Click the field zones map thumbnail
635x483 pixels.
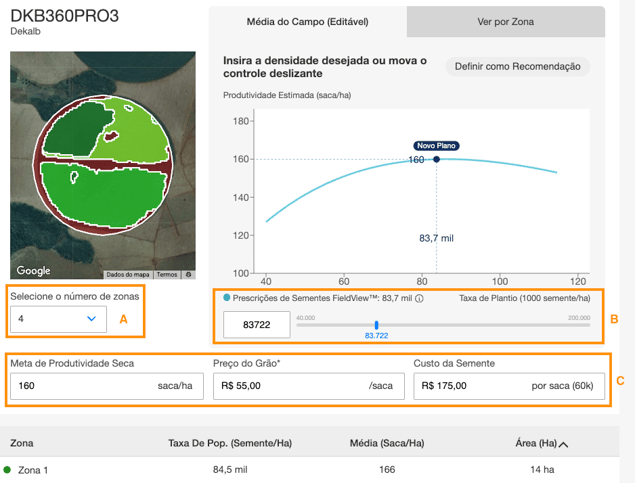pos(103,165)
